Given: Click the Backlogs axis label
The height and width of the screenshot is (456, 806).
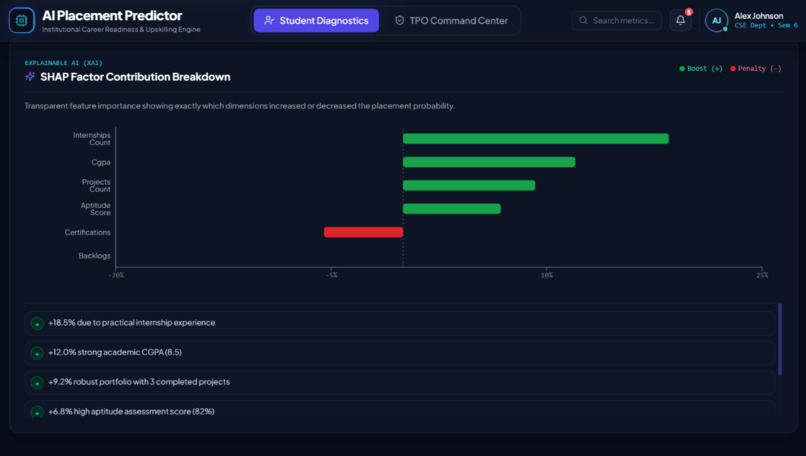Looking at the screenshot, I should 94,256.
